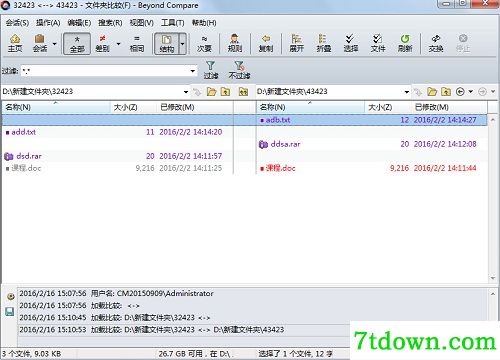This screenshot has height=360, width=500.
Task: Click the 不过滤 remove filter icon
Action: pyautogui.click(x=239, y=70)
